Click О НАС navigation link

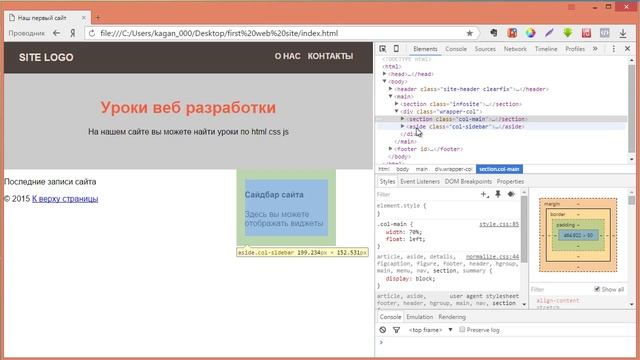pos(287,56)
